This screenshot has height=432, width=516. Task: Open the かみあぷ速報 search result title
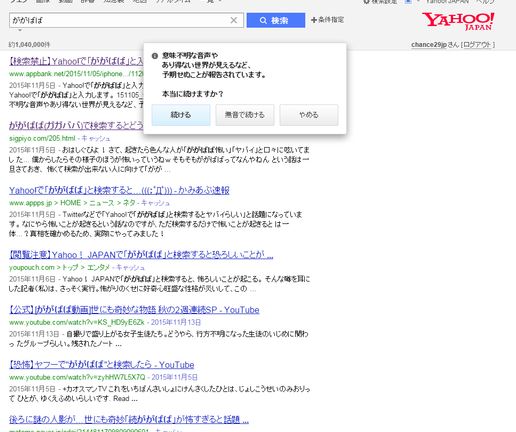[x=119, y=190]
